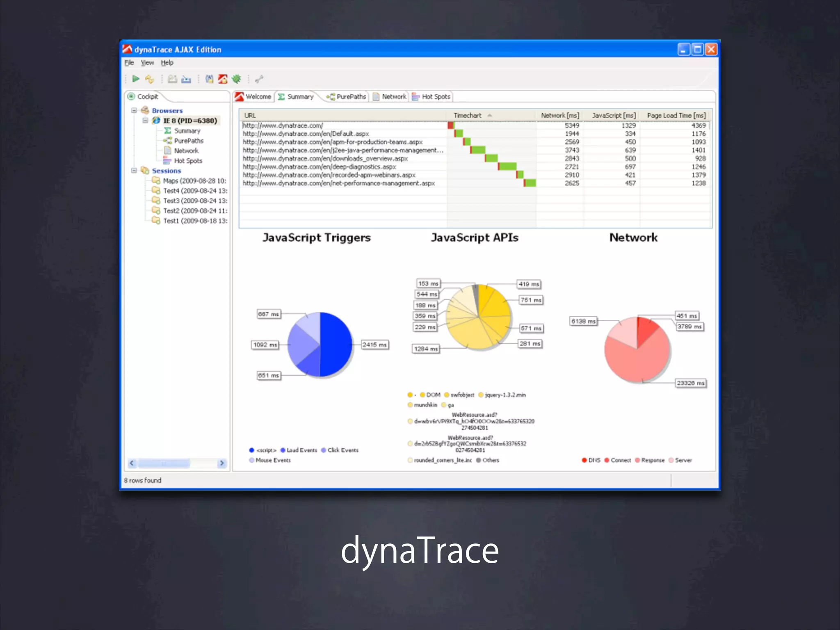Open the Help menu
This screenshot has height=630, width=840.
pos(167,63)
